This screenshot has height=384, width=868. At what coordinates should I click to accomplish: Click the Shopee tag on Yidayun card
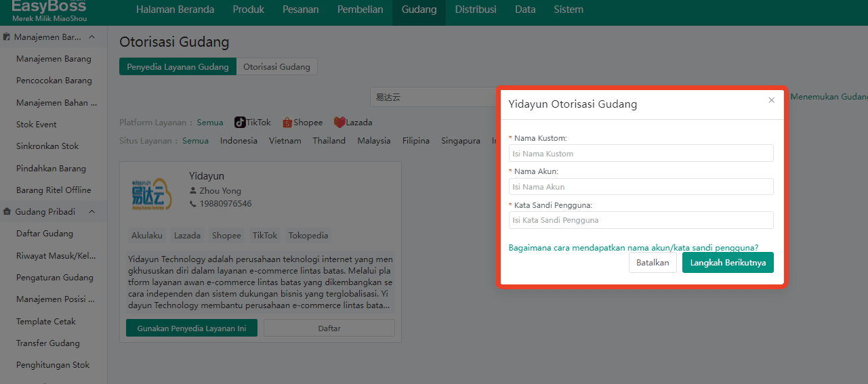point(226,236)
